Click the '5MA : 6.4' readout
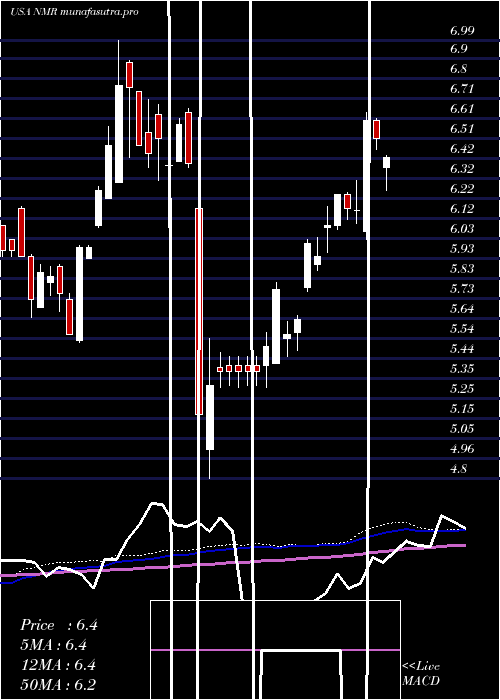This screenshot has height=700, width=500. click(x=54, y=645)
